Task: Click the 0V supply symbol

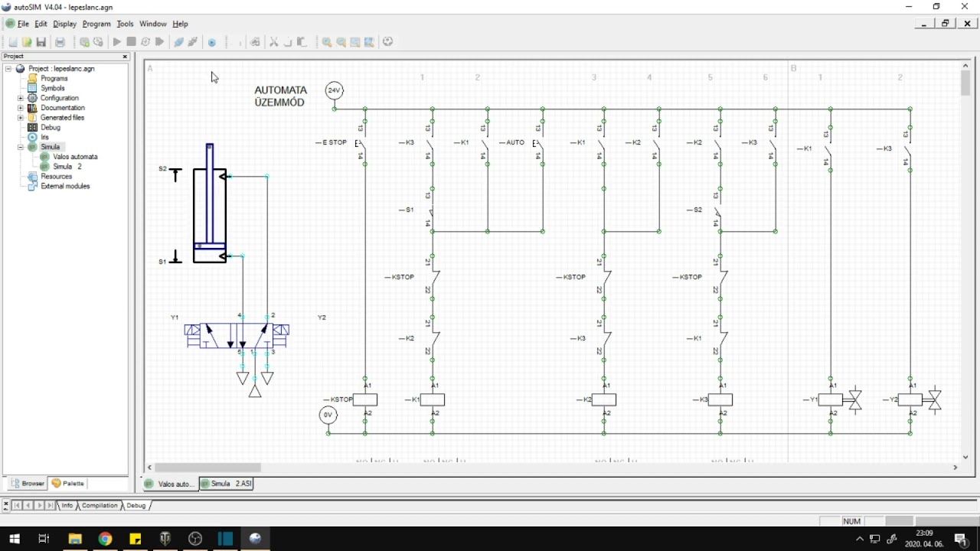Action: (328, 415)
